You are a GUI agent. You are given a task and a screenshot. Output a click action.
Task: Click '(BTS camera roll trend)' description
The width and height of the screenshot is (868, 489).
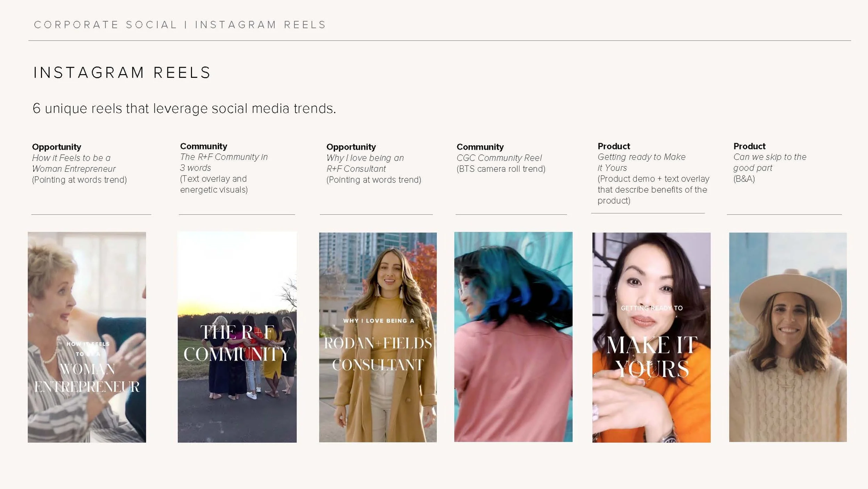[501, 169]
